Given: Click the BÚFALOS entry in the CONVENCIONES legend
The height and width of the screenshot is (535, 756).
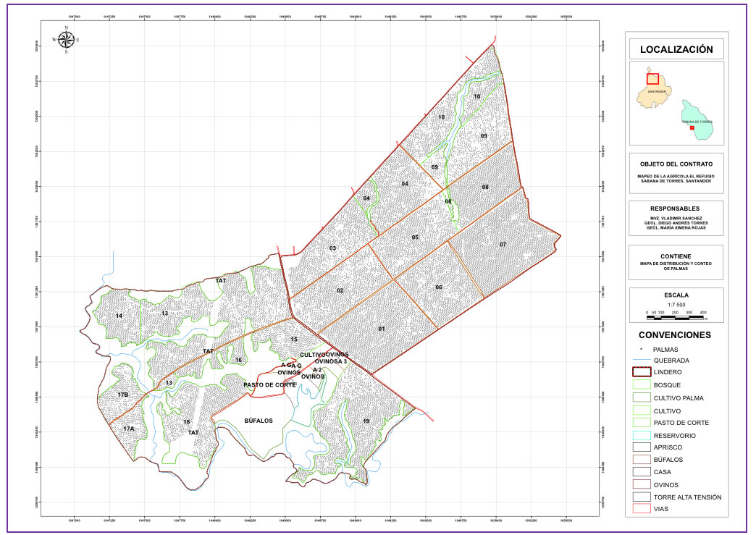Looking at the screenshot, I should (668, 459).
